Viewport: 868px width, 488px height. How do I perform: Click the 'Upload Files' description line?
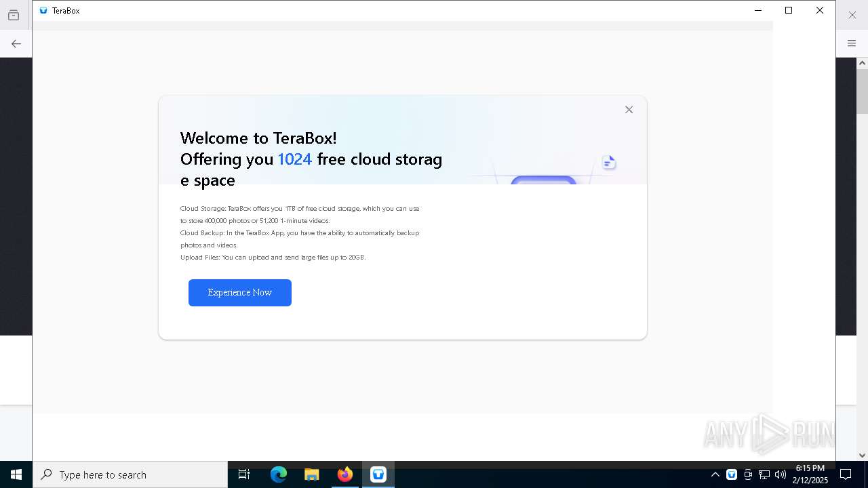[273, 258]
